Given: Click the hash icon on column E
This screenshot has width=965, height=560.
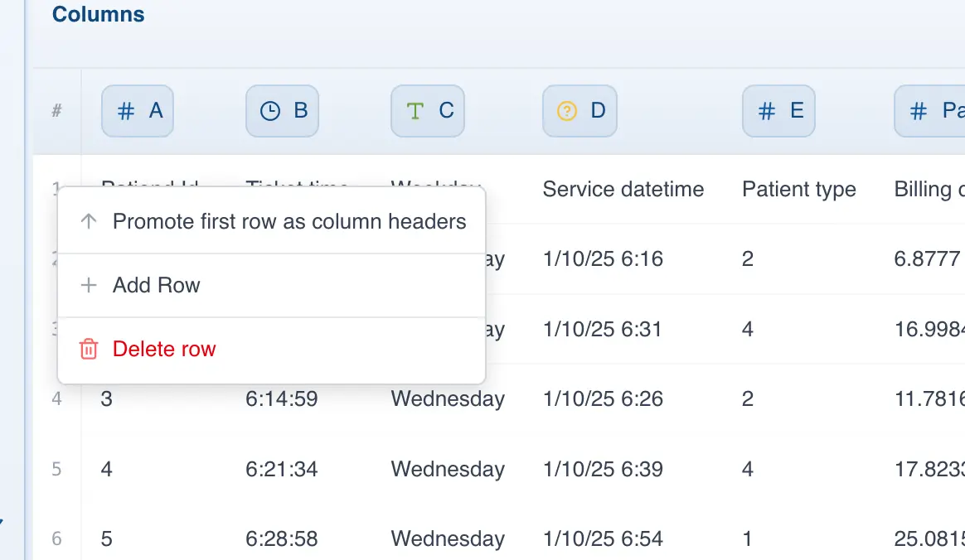Looking at the screenshot, I should pyautogui.click(x=768, y=111).
